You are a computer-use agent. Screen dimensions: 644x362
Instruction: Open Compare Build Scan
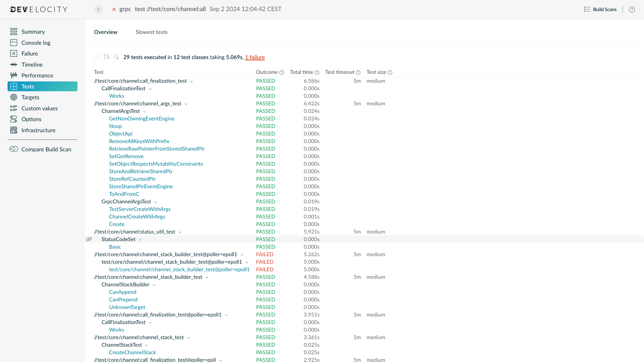click(x=46, y=149)
